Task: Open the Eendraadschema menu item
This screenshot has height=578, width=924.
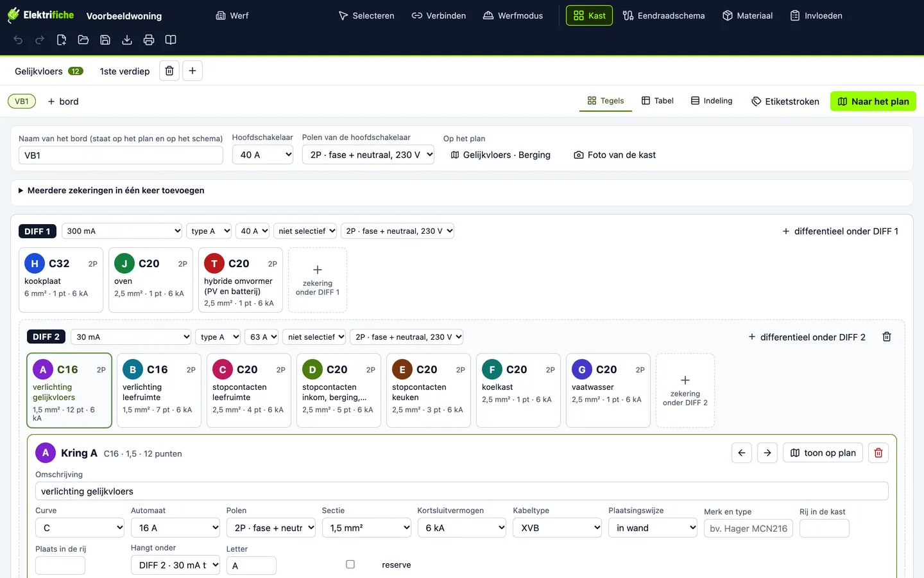Action: (663, 15)
